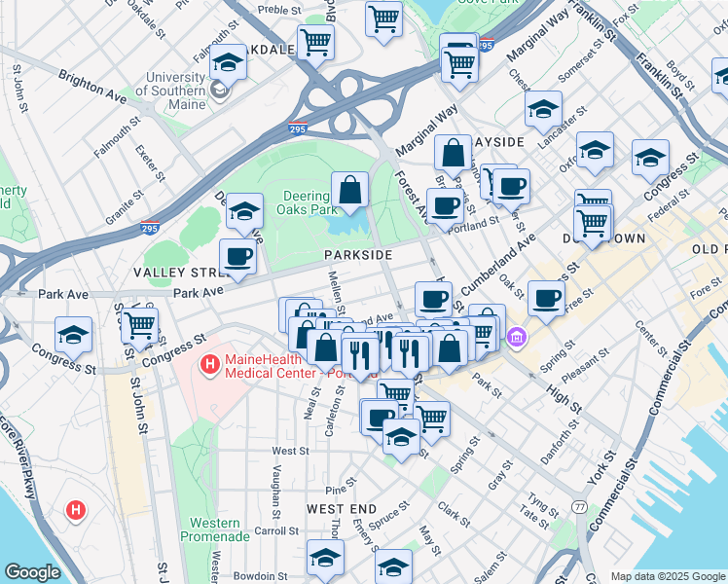Click the school marker near Lancaster St
This screenshot has width=728, height=584.
click(544, 110)
